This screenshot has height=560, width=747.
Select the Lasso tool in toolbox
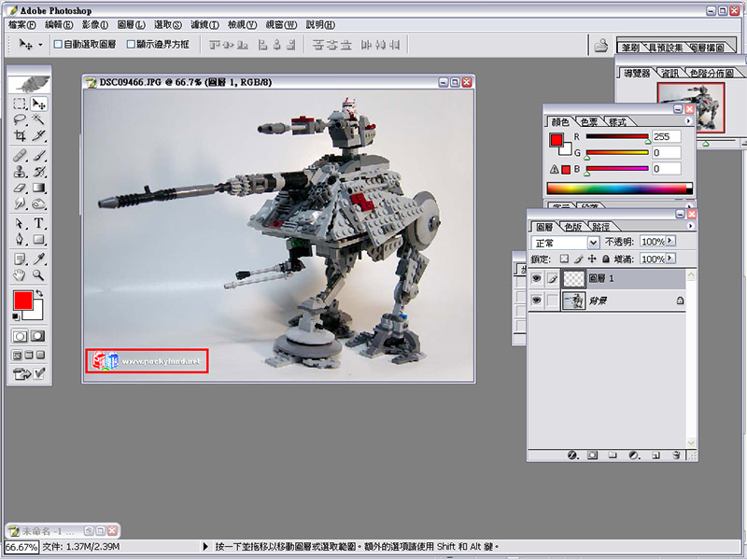pos(20,119)
